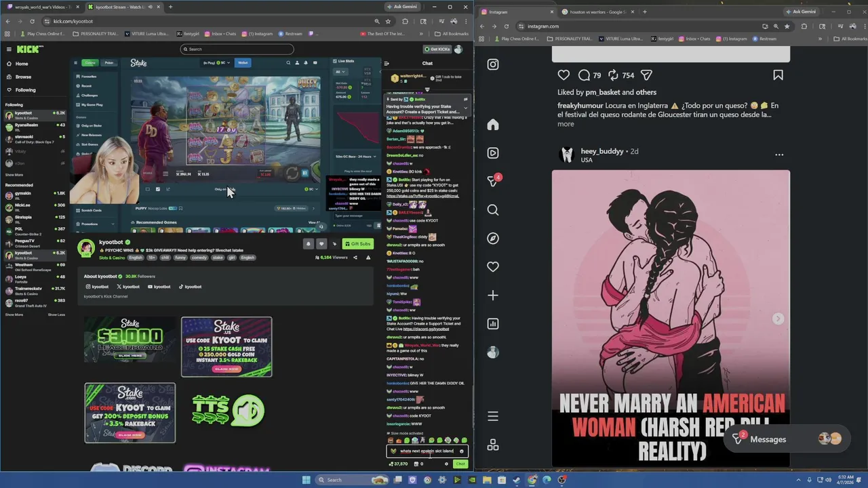Click the instagram.com address bar

637,26
